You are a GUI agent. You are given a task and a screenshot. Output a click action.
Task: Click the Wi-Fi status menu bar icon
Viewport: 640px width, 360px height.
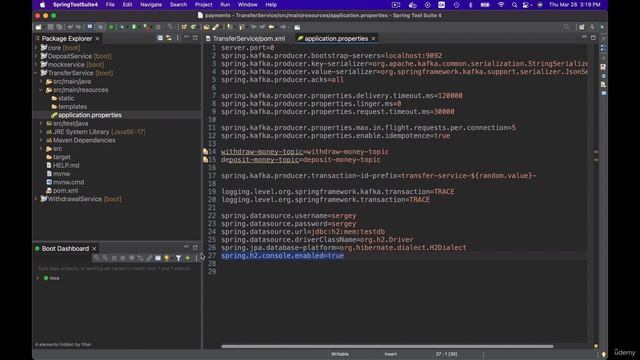point(501,5)
